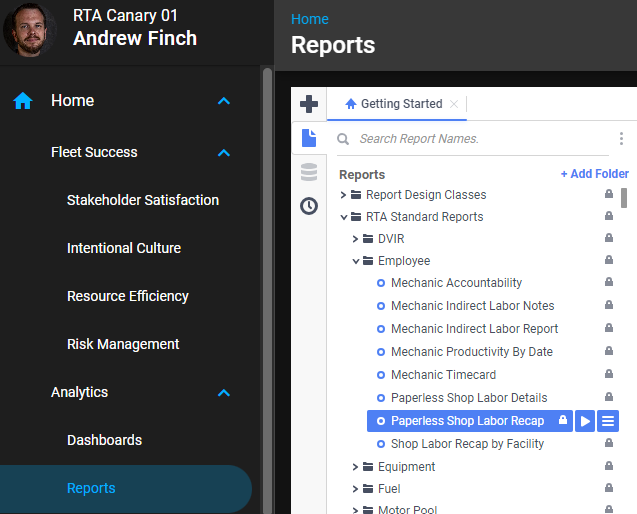This screenshot has height=514, width=637.
Task: Expand the DVIR folder
Action: coord(355,239)
